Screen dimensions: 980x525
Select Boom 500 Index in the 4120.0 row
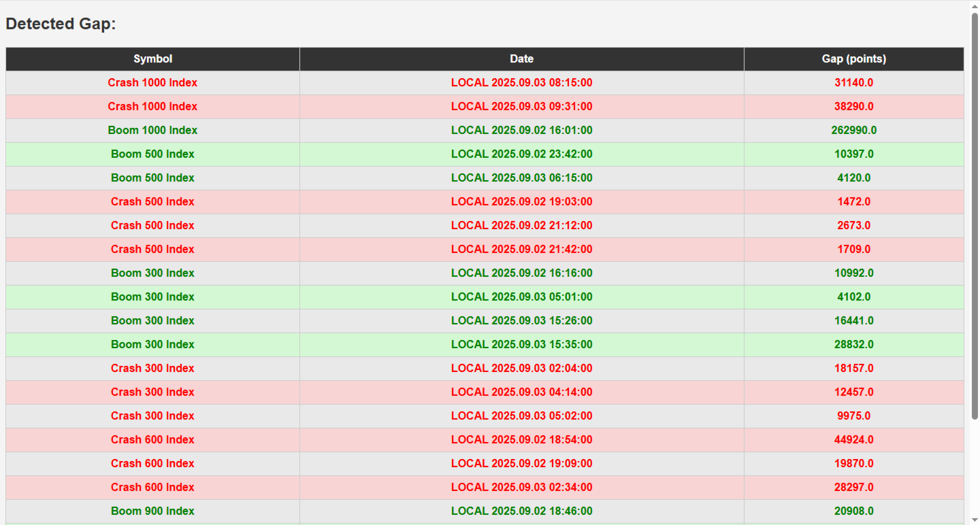[152, 178]
